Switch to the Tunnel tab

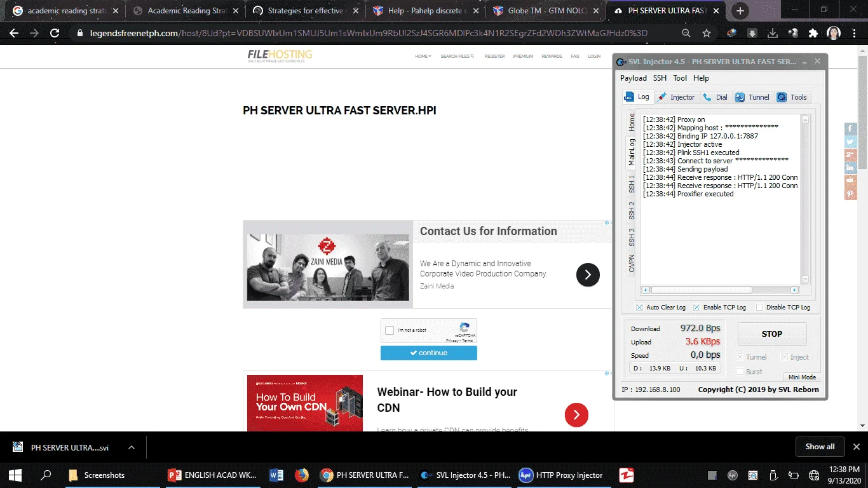pyautogui.click(x=752, y=97)
